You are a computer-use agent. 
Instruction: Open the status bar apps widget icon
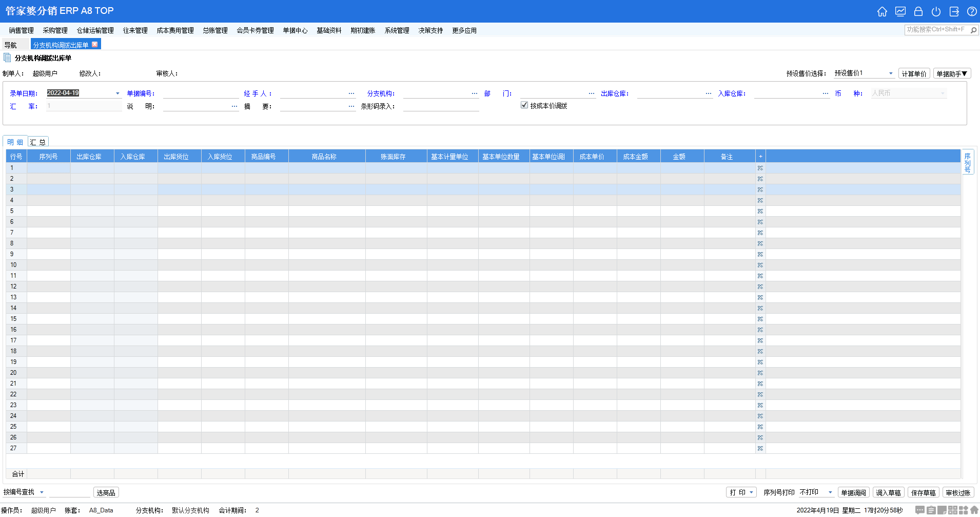click(x=964, y=510)
